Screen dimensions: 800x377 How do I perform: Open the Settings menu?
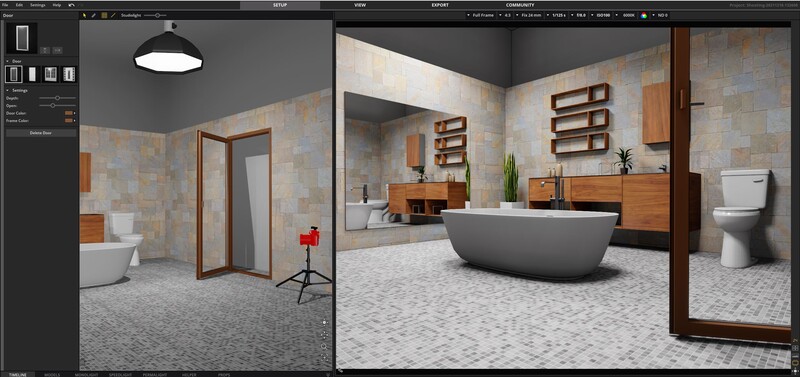(x=37, y=5)
